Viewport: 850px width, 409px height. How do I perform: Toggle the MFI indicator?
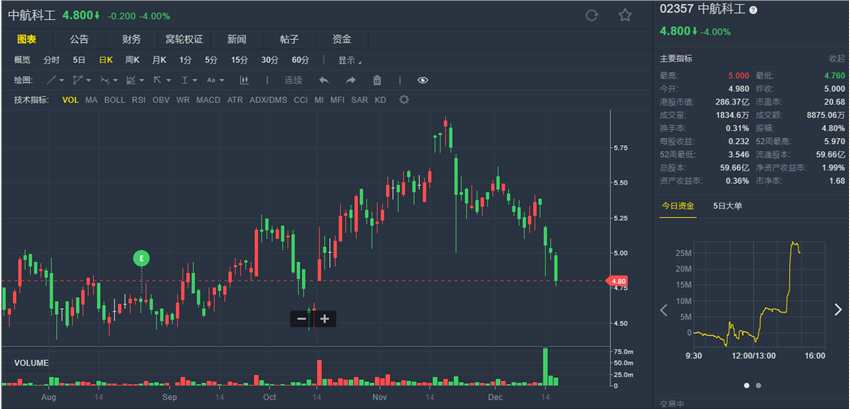(337, 100)
